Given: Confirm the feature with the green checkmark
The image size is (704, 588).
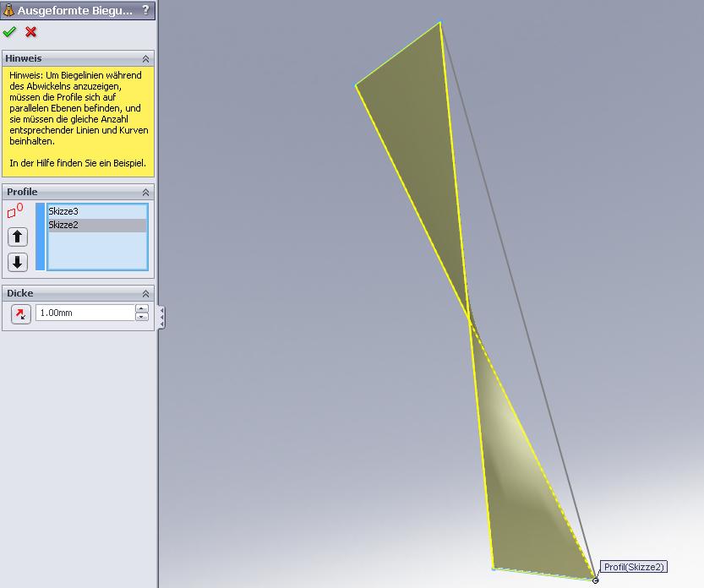Looking at the screenshot, I should click(9, 32).
